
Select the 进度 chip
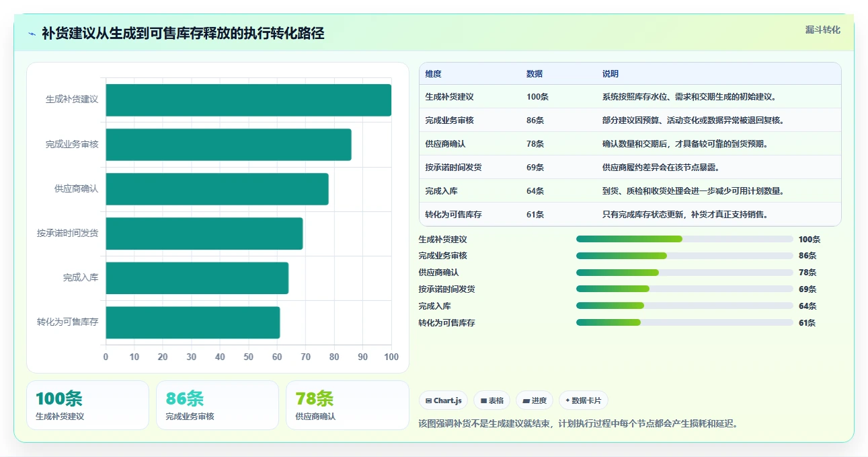[534, 400]
